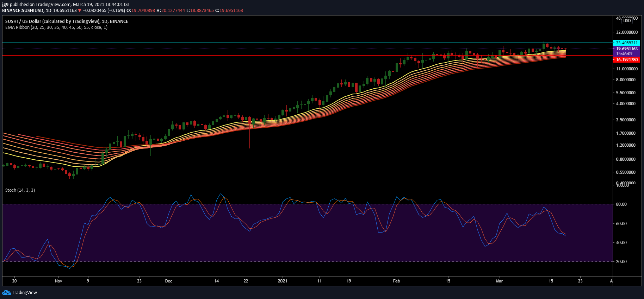
Task: Click the cyan 23.4059311 price label
Action: pyautogui.click(x=627, y=43)
